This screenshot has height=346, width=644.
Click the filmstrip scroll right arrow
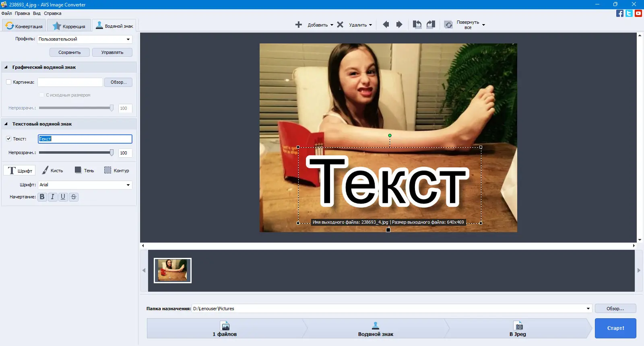[639, 270]
